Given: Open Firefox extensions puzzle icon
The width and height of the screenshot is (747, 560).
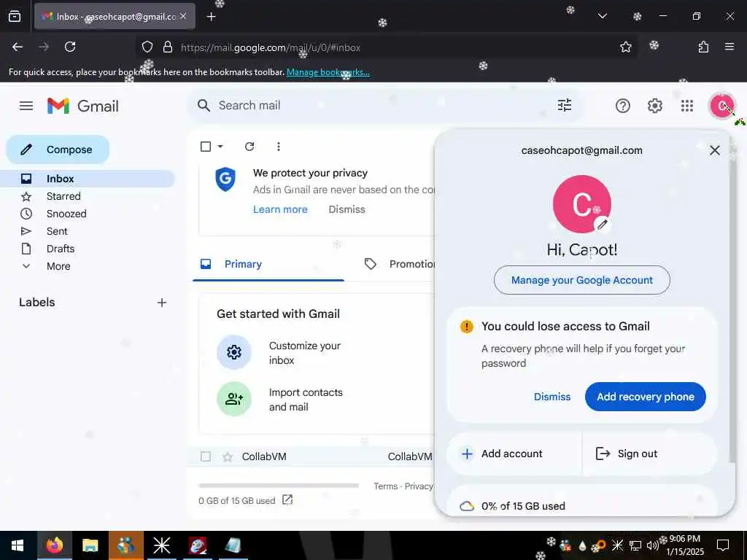Looking at the screenshot, I should [703, 47].
